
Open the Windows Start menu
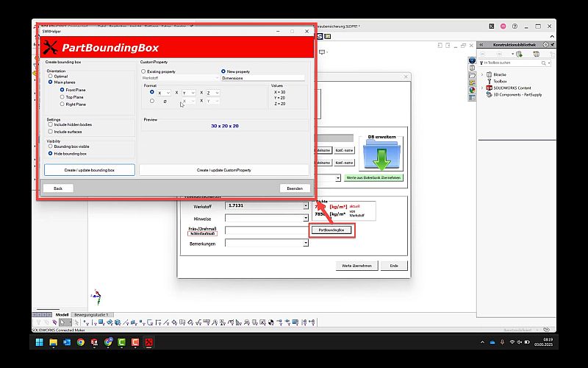tap(40, 342)
